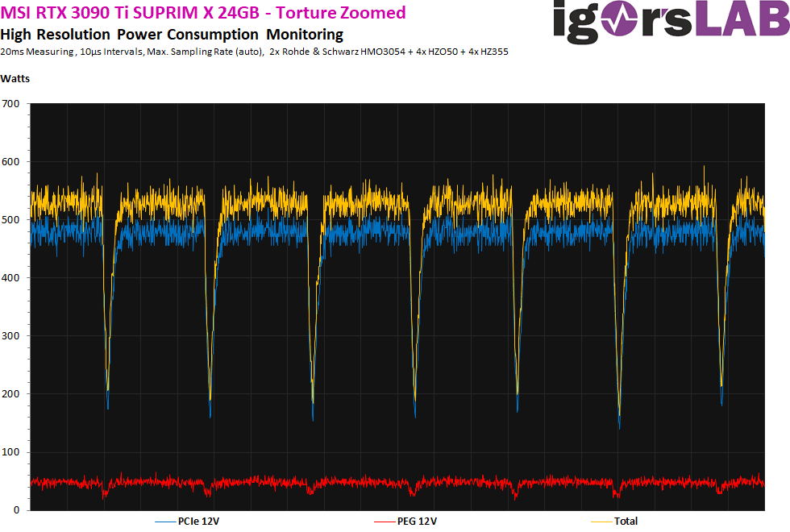Click the 0 y-axis value
Image resolution: width=790 pixels, height=532 pixels.
click(x=17, y=509)
